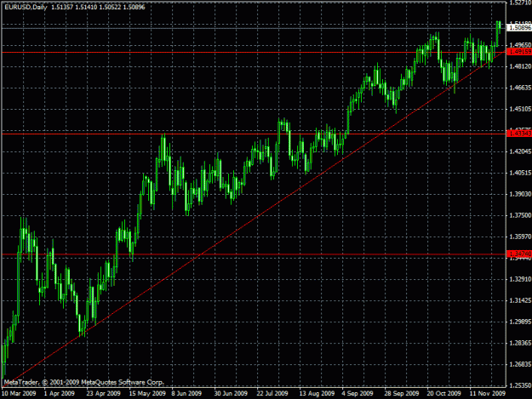Click the 1.35970 price axis label
This screenshot has height=399, width=532.
coord(520,237)
